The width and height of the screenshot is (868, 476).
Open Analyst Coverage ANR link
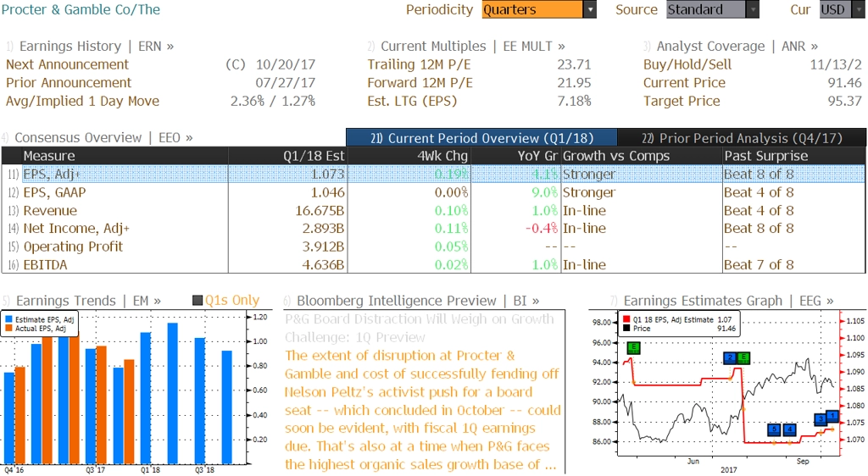[x=737, y=46]
